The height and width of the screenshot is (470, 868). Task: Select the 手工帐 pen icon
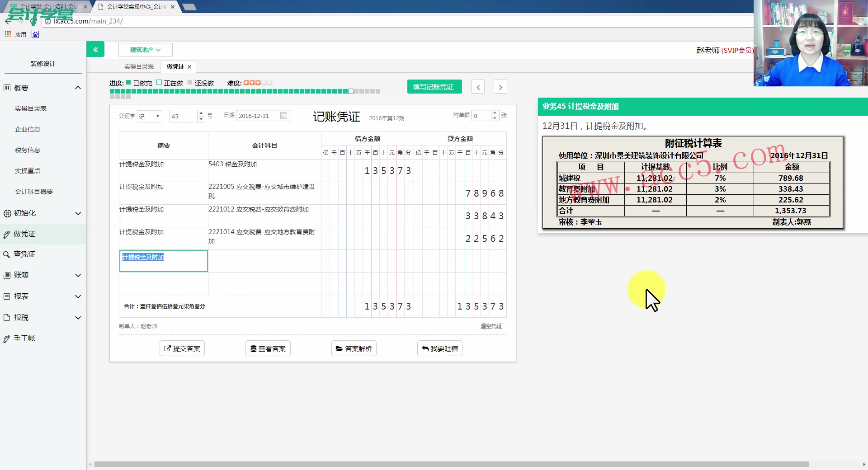(x=6, y=338)
